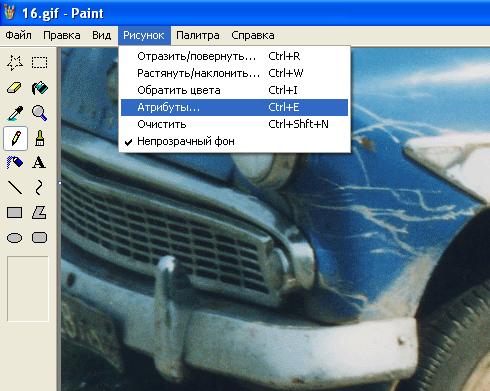Click the empty tool options box
Image resolution: width=490 pixels, height=391 pixels.
pyautogui.click(x=28, y=289)
